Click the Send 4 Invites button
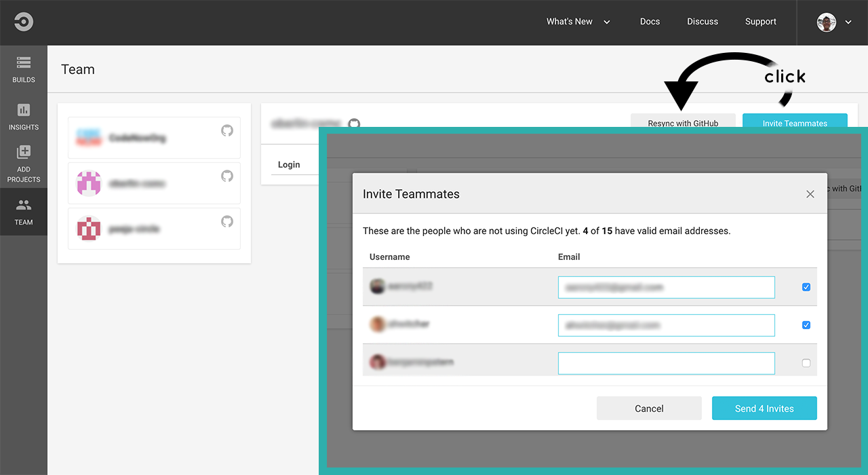The width and height of the screenshot is (868, 475). click(x=764, y=408)
